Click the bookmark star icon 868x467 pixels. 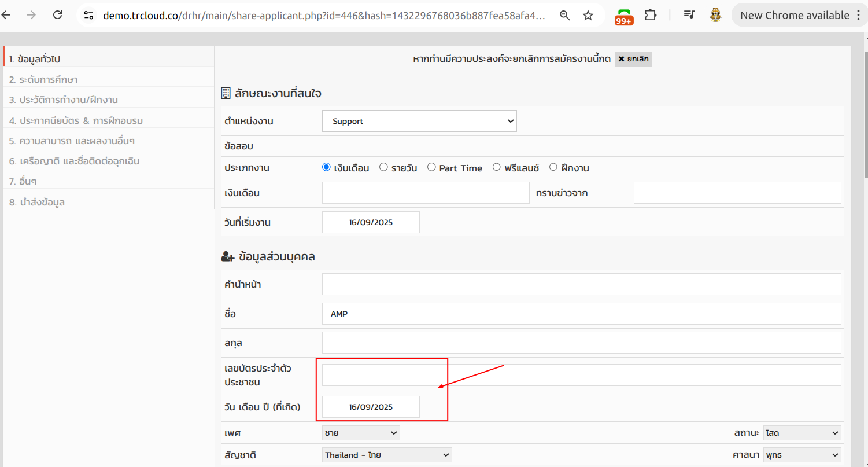pos(588,16)
